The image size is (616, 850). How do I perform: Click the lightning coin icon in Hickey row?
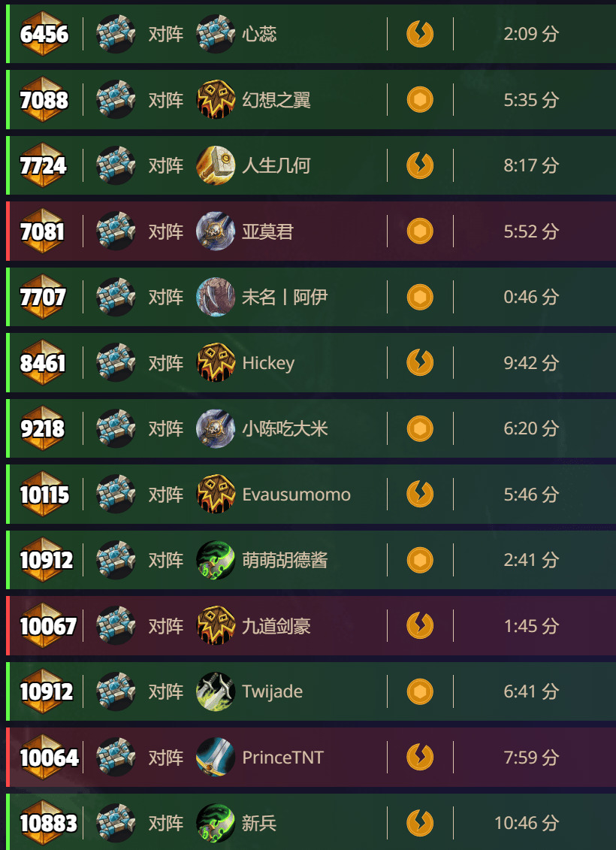pos(420,363)
